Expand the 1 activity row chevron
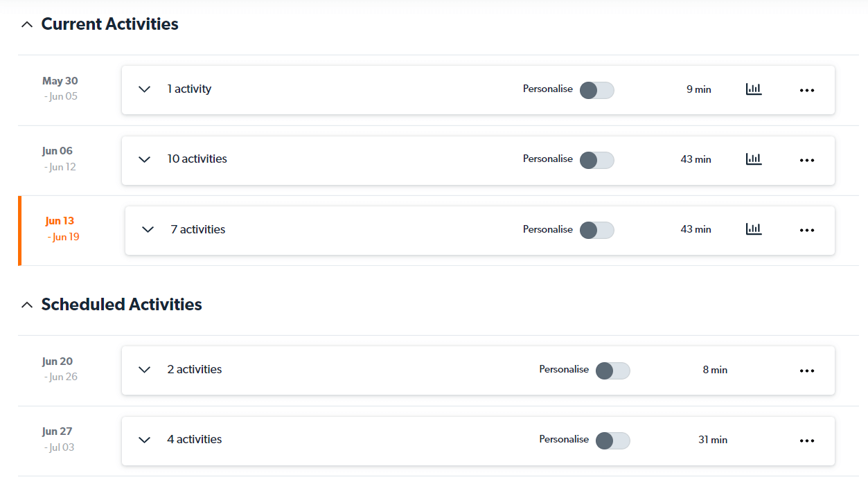868x482 pixels. (144, 89)
